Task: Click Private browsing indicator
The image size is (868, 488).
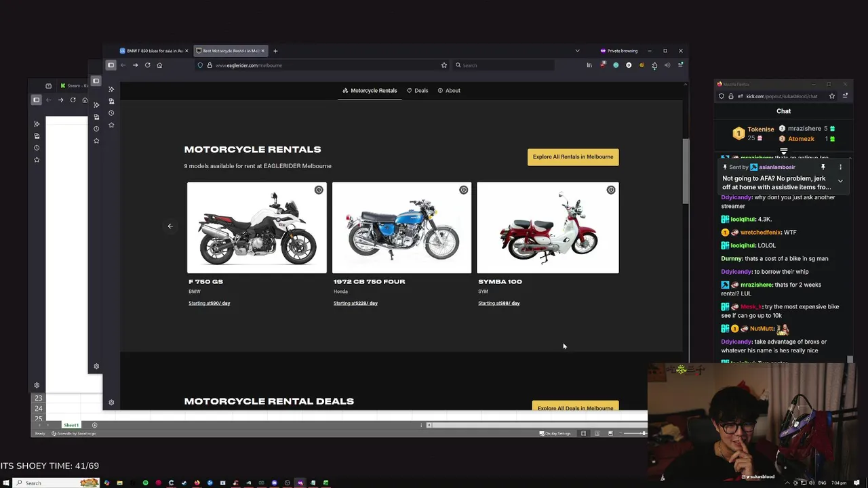Action: coord(618,51)
